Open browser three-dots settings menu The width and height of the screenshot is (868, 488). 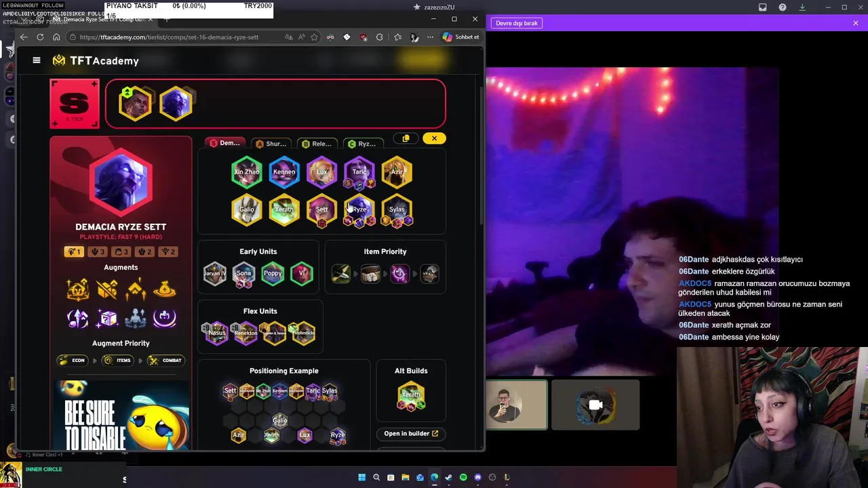[430, 37]
